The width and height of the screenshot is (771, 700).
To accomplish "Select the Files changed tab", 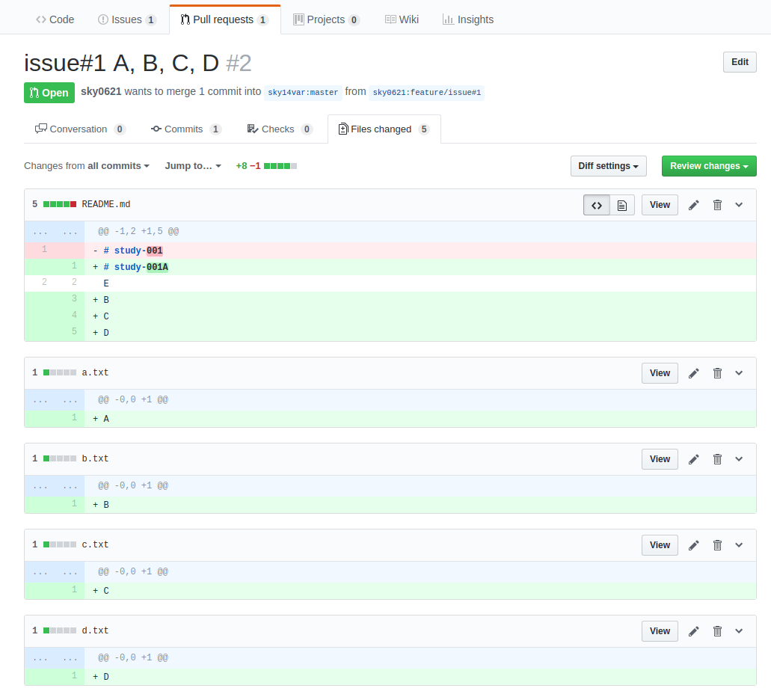I will click(384, 129).
